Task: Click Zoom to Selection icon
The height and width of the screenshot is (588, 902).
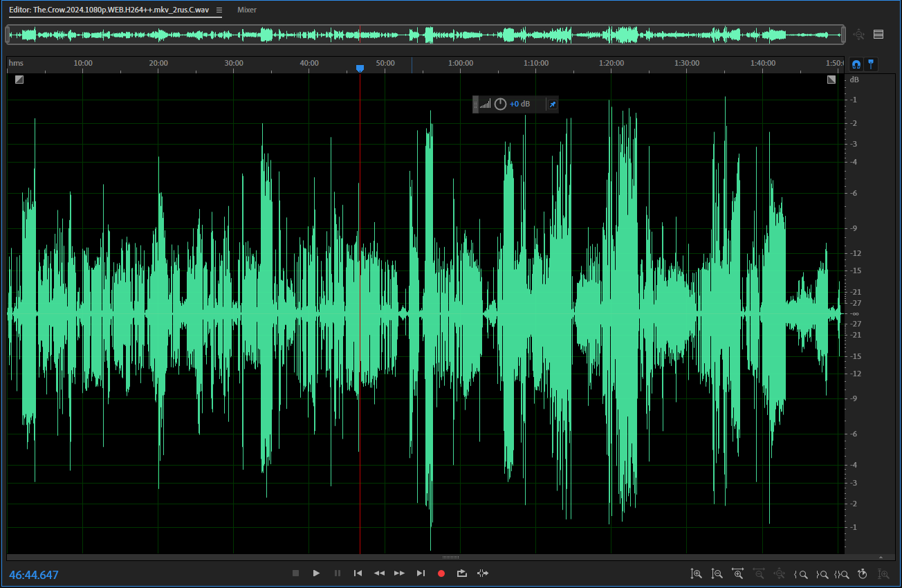Action: (842, 573)
